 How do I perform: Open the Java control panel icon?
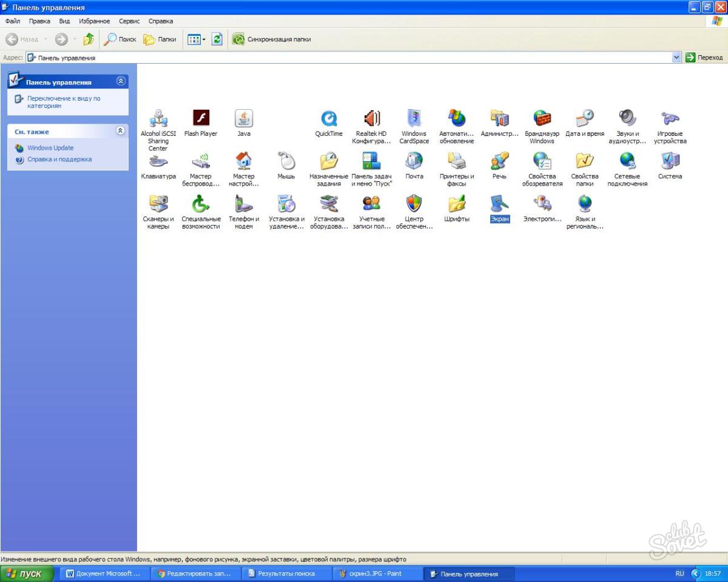click(x=243, y=118)
